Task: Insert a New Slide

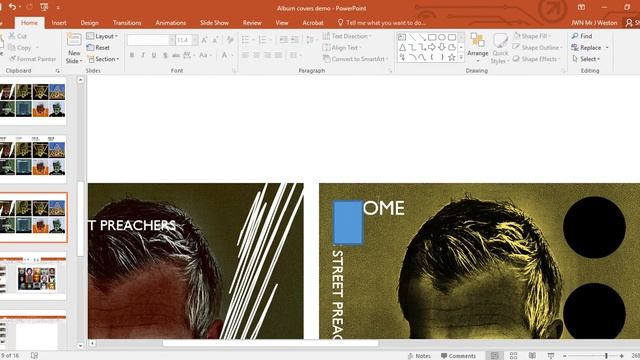Action: (x=74, y=48)
